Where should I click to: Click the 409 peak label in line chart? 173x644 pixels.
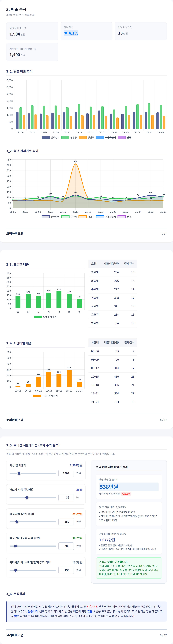[x=75, y=161]
